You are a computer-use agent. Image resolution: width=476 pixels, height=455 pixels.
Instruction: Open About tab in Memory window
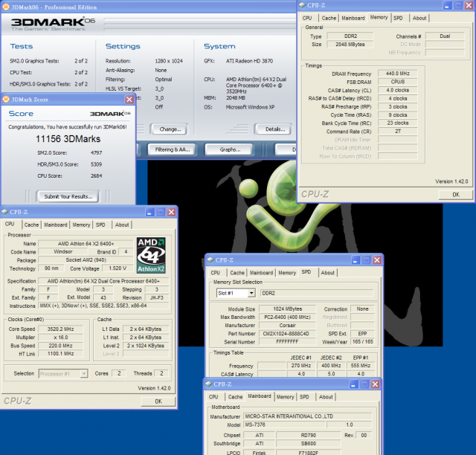pyautogui.click(x=419, y=18)
